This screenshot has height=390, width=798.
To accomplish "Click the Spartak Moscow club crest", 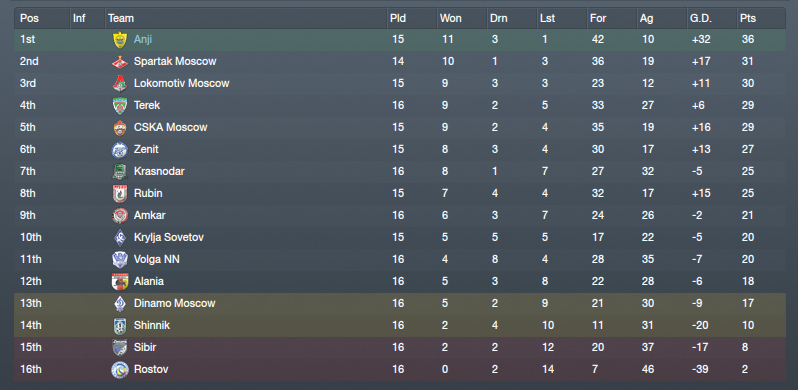I will coord(120,62).
